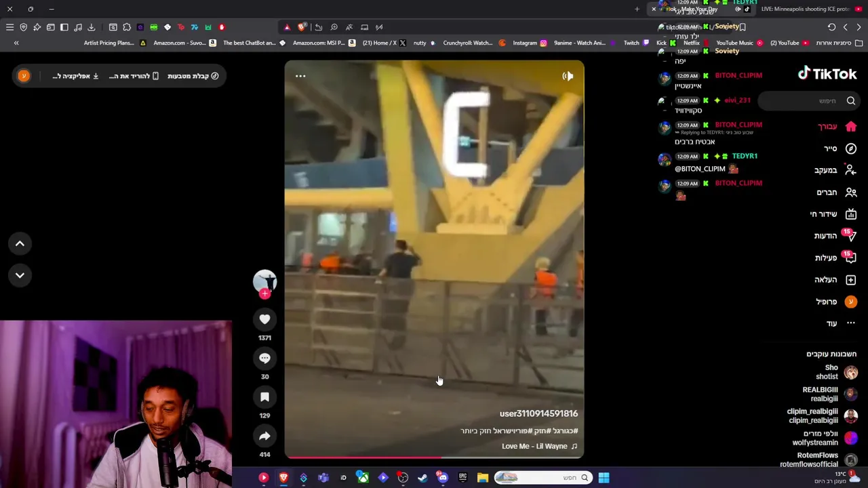
Task: Open Microsoft Teams from taskbar
Action: point(323,478)
